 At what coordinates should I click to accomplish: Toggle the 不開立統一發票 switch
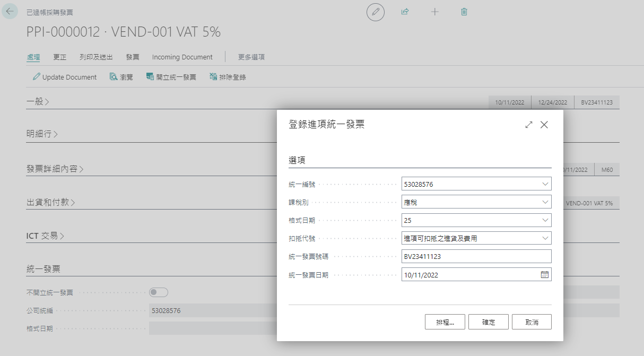pyautogui.click(x=159, y=292)
